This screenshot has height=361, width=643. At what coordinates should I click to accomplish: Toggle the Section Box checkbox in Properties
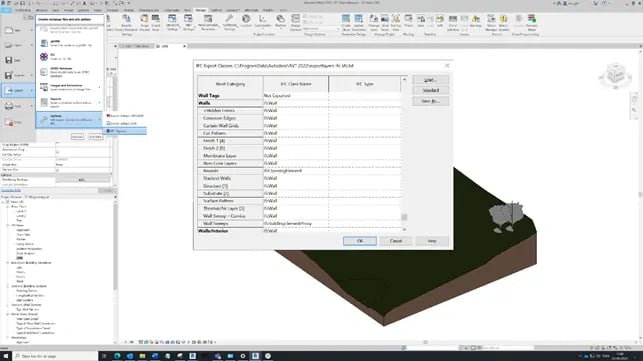[x=57, y=169]
